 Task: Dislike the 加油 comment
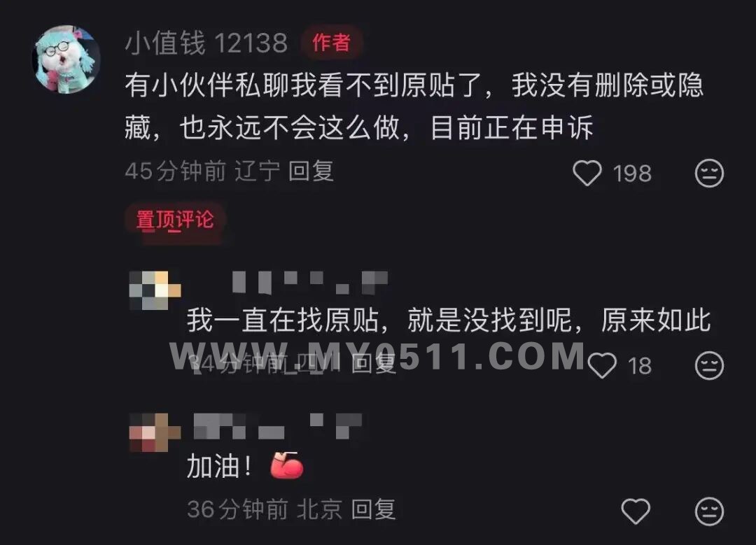click(709, 511)
